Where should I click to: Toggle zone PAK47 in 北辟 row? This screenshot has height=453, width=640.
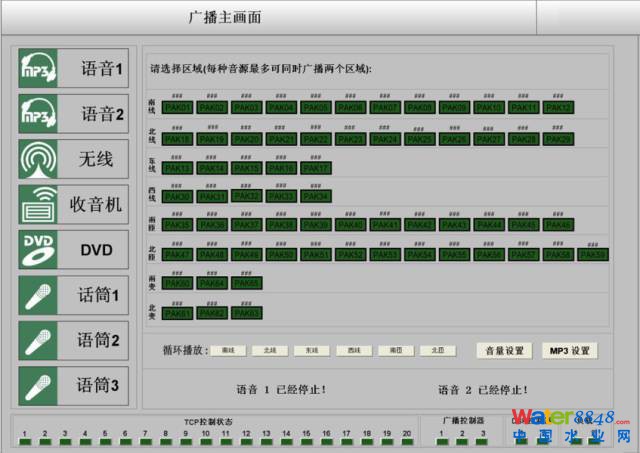click(x=177, y=255)
